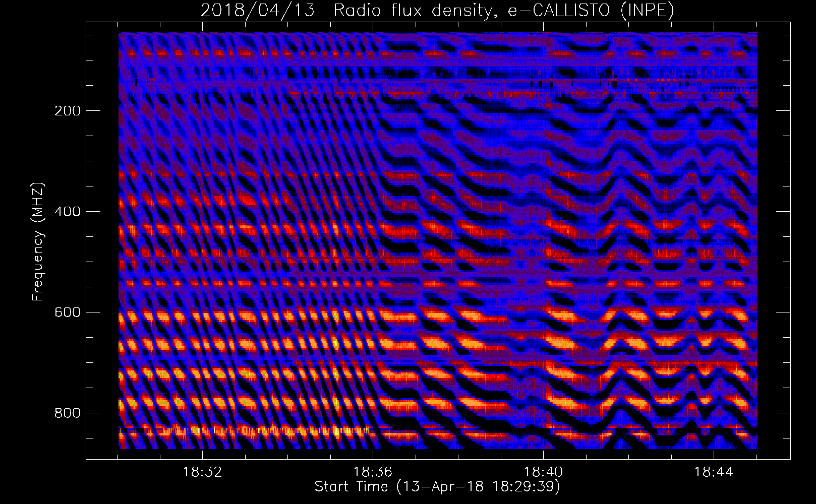Click the 'Frequency (MHZ)' y-axis label
The width and height of the screenshot is (816, 504).
[x=38, y=242]
